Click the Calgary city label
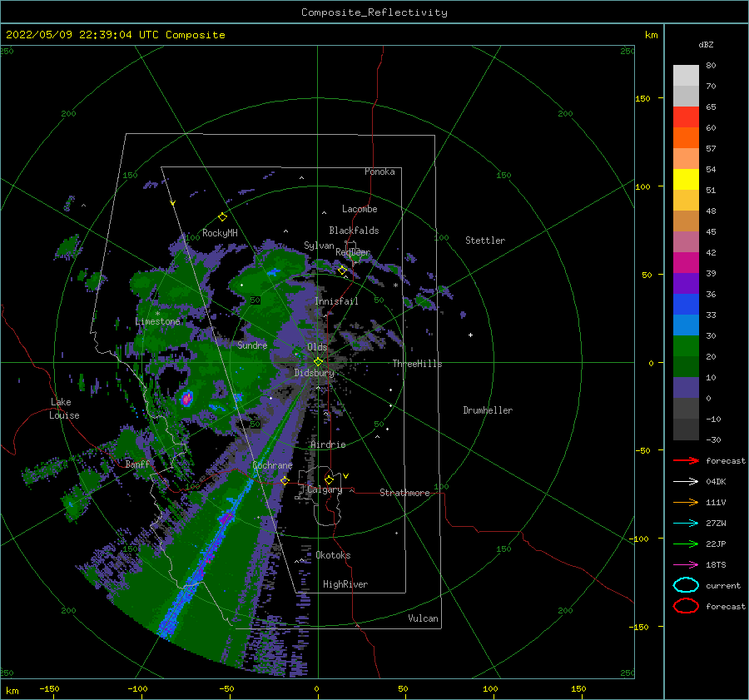The image size is (749, 700). [x=325, y=489]
